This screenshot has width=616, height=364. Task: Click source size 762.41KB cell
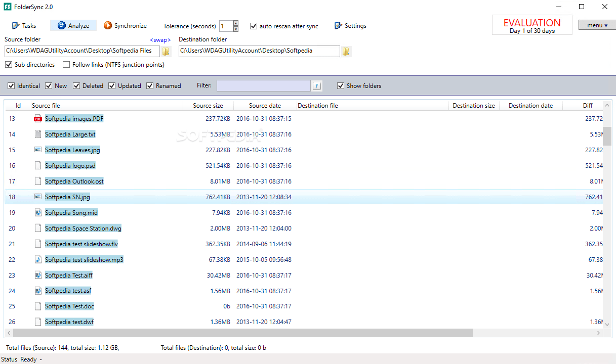[x=218, y=197]
